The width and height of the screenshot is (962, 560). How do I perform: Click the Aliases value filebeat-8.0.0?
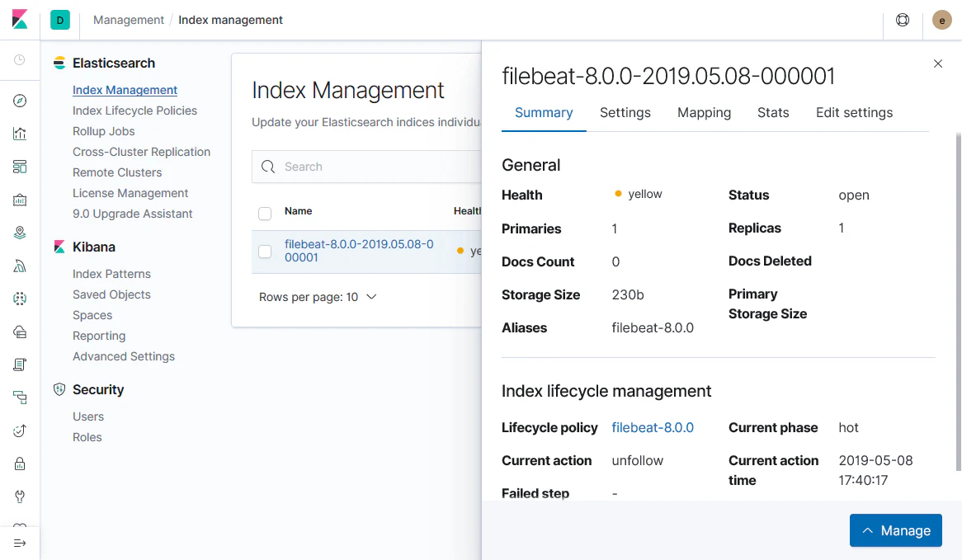(653, 328)
